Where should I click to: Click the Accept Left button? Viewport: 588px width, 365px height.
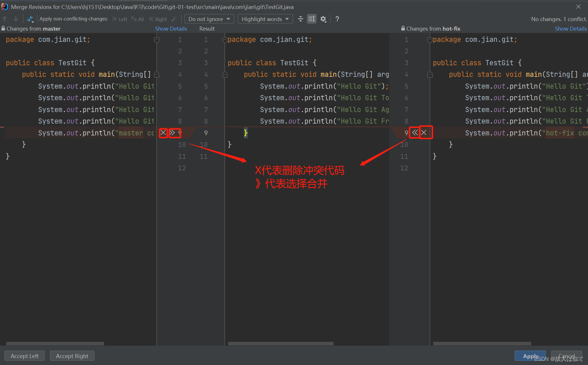point(25,356)
